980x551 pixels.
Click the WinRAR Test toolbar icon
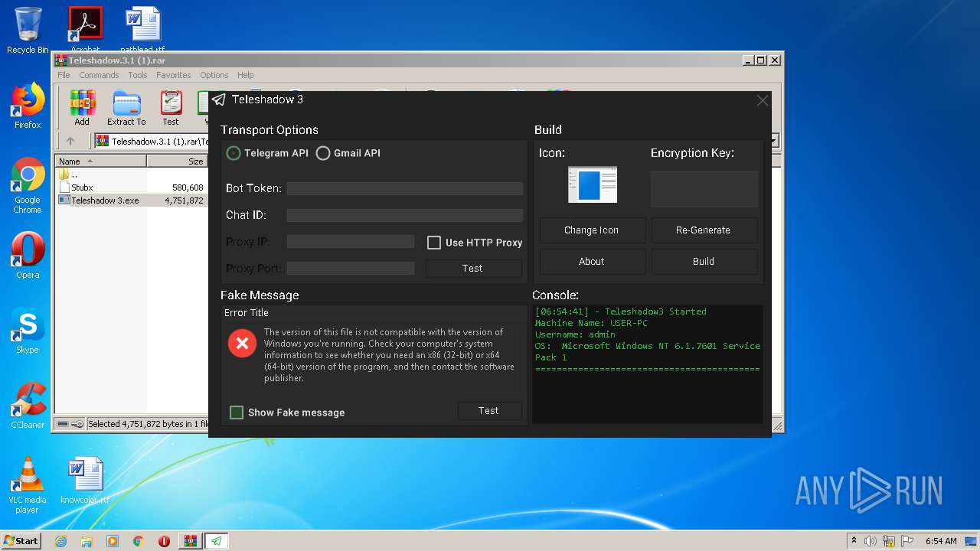click(171, 108)
